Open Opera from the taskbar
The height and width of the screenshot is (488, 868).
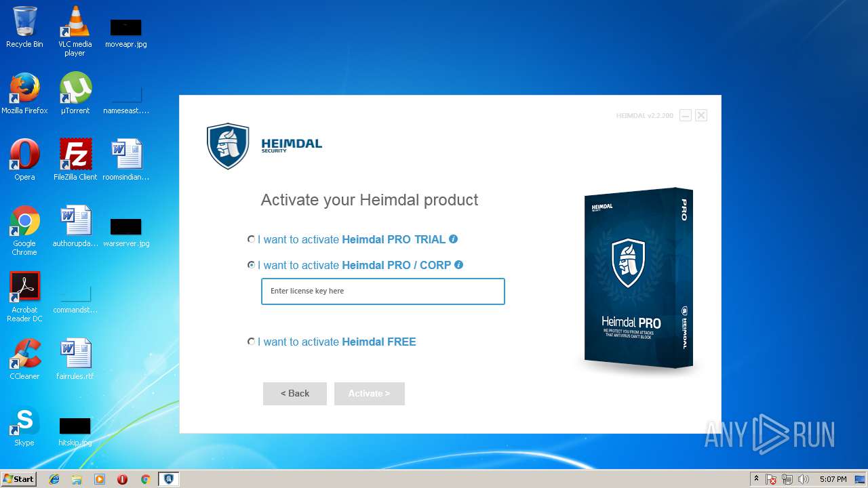122,479
